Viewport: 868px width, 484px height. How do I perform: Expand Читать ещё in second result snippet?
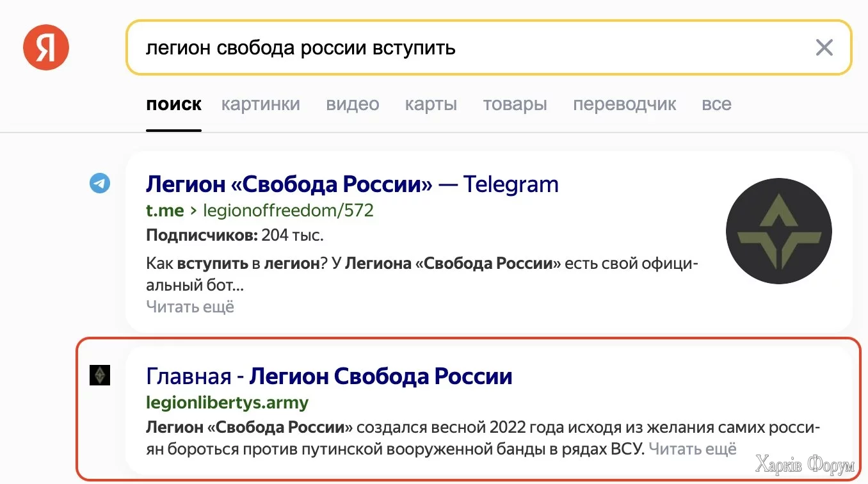pyautogui.click(x=693, y=449)
